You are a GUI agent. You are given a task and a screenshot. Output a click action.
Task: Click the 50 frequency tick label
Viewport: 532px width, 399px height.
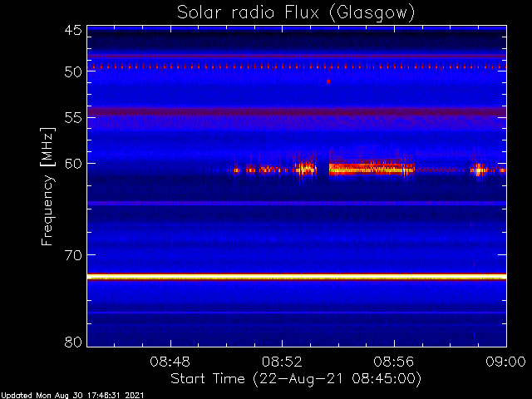tap(73, 71)
